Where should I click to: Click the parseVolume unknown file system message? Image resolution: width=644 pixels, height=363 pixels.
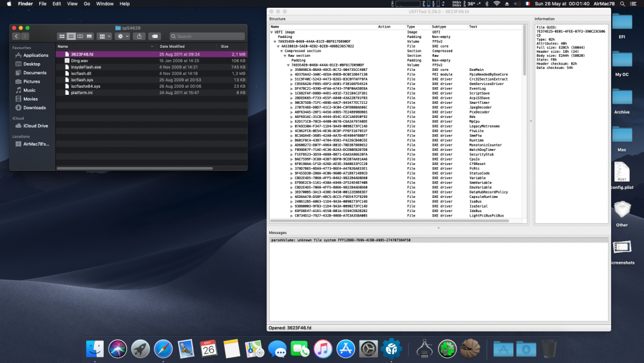tap(438, 240)
